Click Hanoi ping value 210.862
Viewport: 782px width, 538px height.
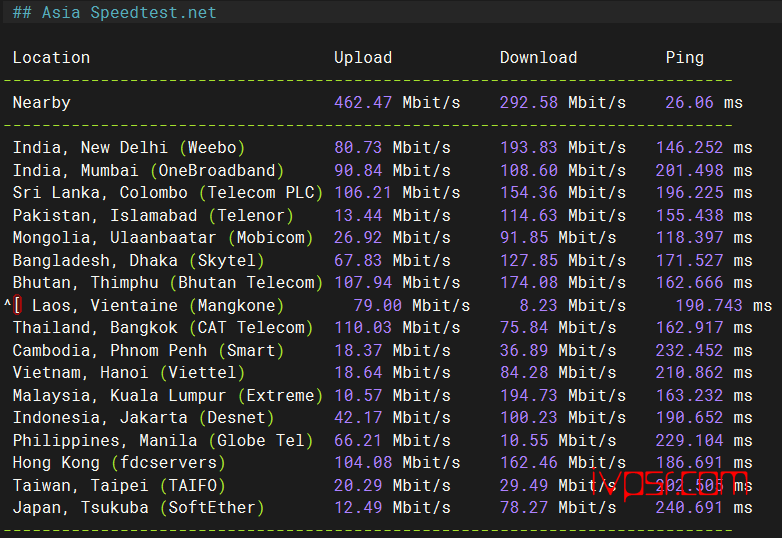click(689, 372)
